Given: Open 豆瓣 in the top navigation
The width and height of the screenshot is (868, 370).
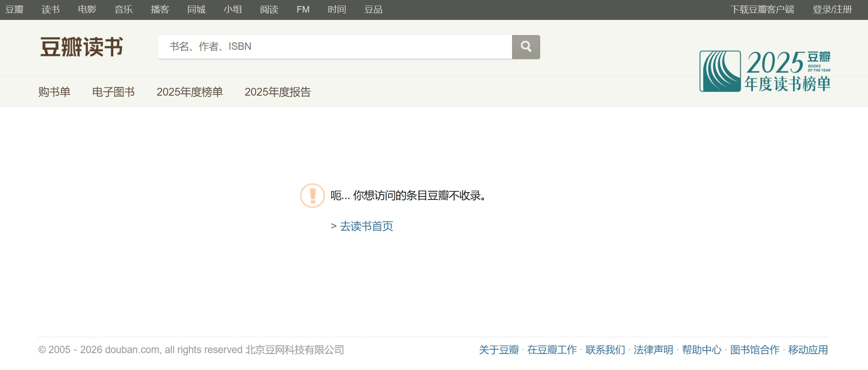Looking at the screenshot, I should [x=14, y=10].
